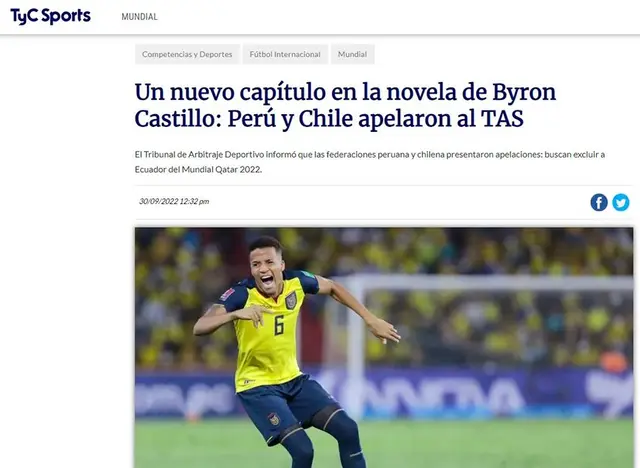Share article on Twitter

[621, 202]
